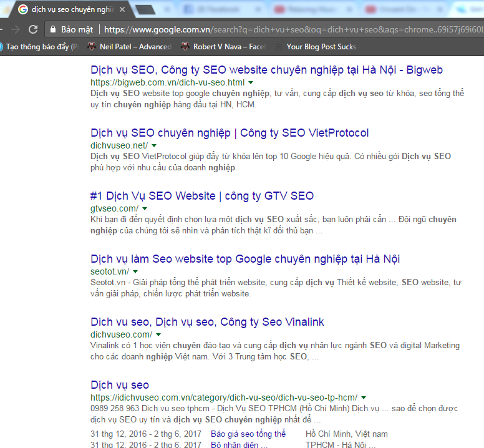Image resolution: width=484 pixels, height=448 pixels.
Task: Click 'TPHCM - Hà Nội ...' text
Action: [341, 445]
